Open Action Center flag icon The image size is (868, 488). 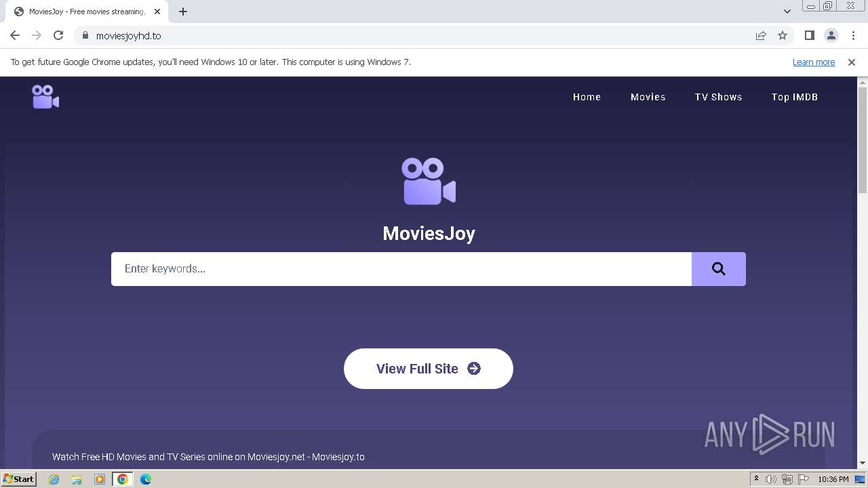[804, 479]
